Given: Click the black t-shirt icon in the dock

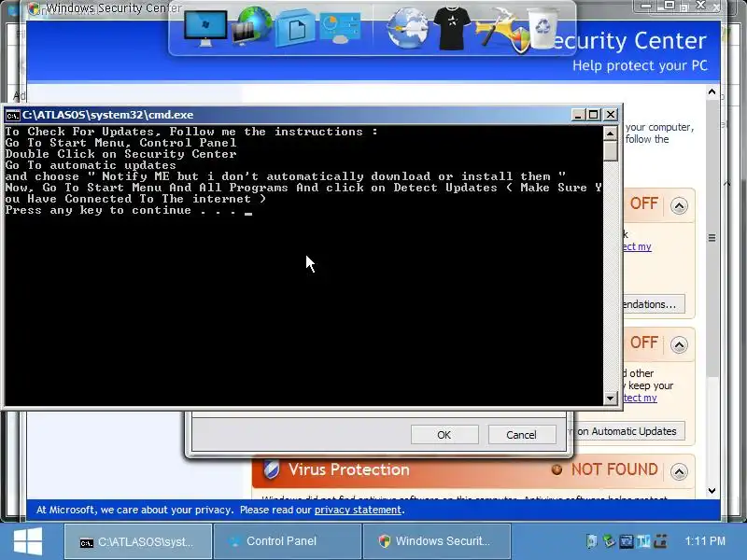Looking at the screenshot, I should (x=452, y=28).
